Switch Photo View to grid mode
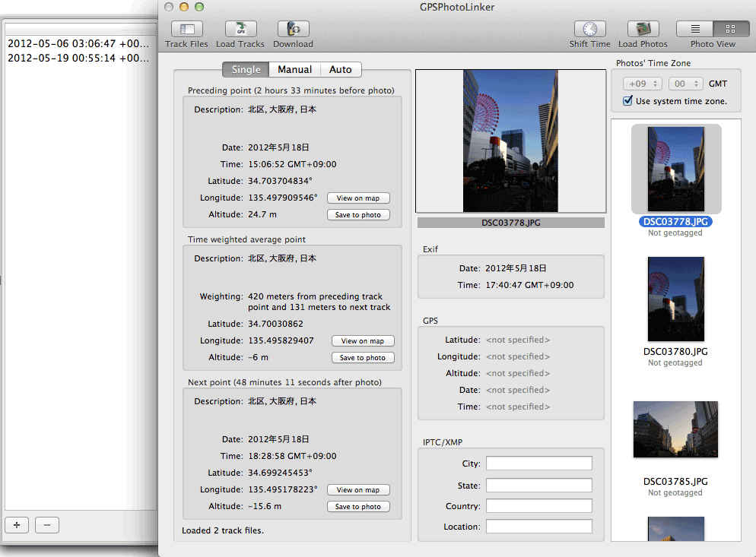 coord(731,29)
